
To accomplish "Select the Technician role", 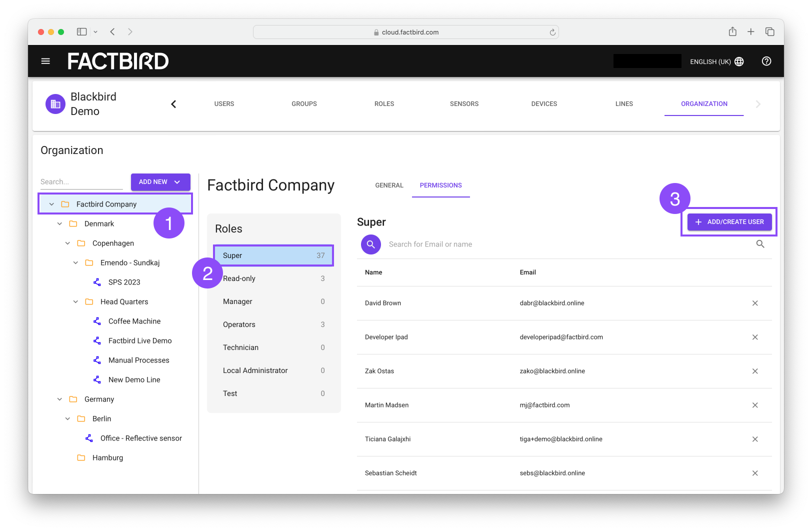I will (x=273, y=347).
